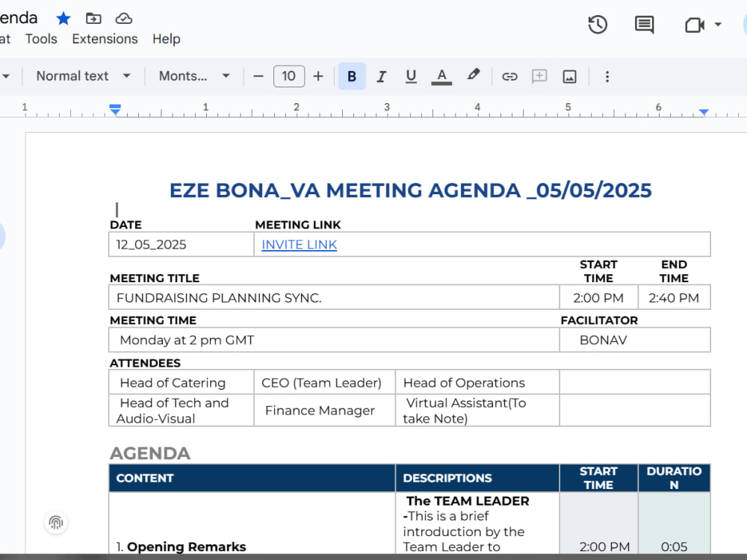
Task: Open the Tools menu
Action: coord(41,39)
